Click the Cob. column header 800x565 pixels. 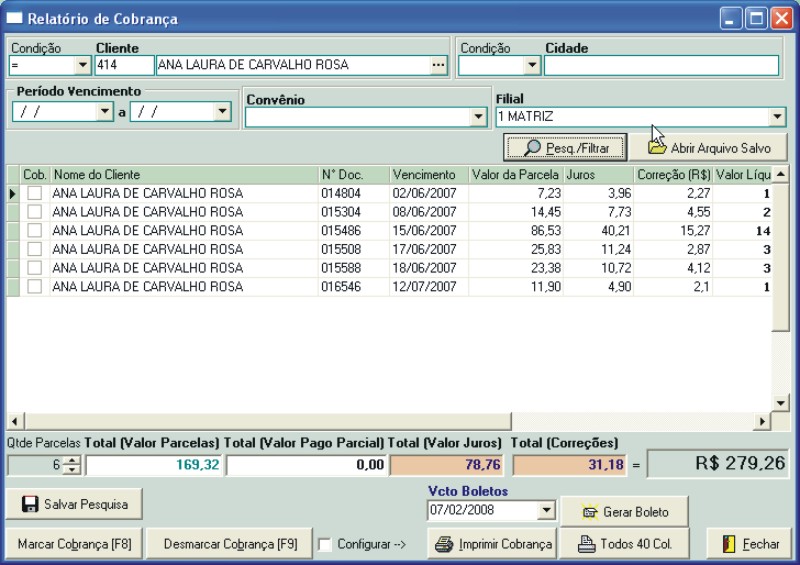pyautogui.click(x=35, y=175)
